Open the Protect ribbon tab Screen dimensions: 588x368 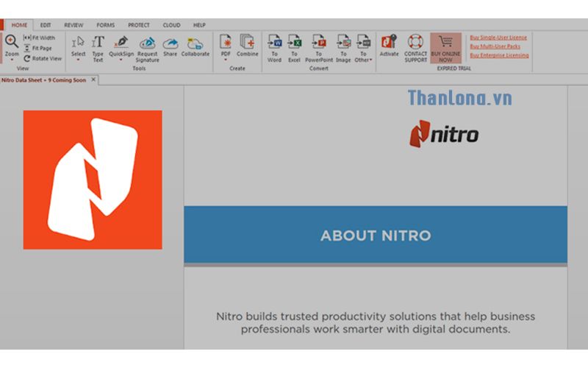pos(138,25)
